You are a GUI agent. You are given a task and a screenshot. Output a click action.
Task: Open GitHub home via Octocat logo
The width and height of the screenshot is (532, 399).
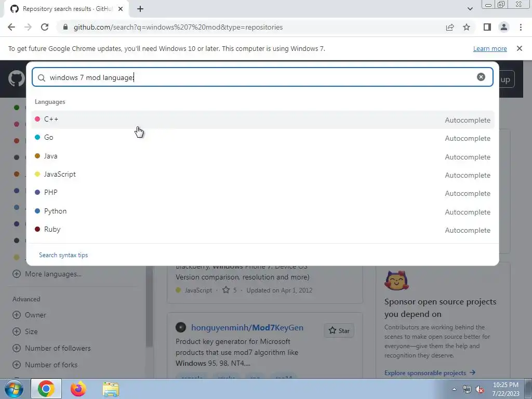point(16,79)
